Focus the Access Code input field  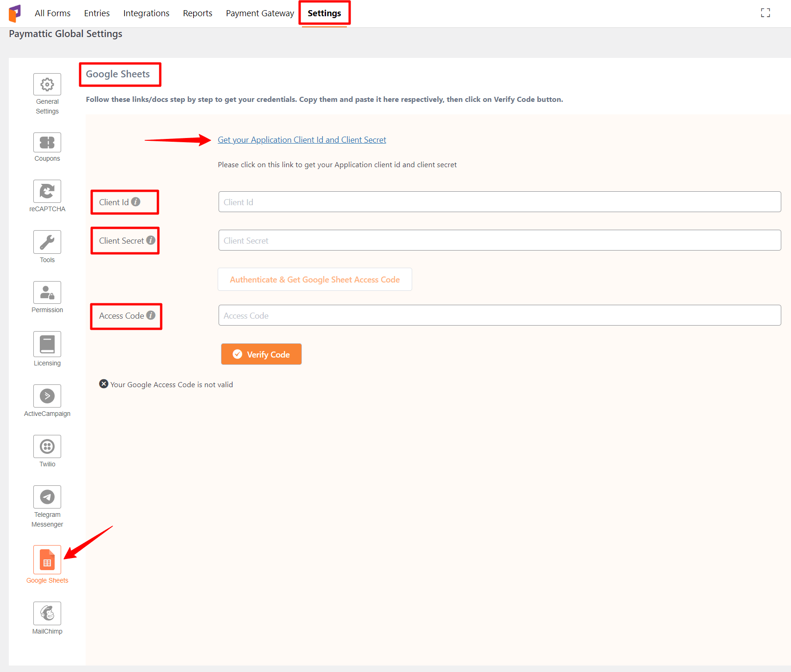click(500, 315)
